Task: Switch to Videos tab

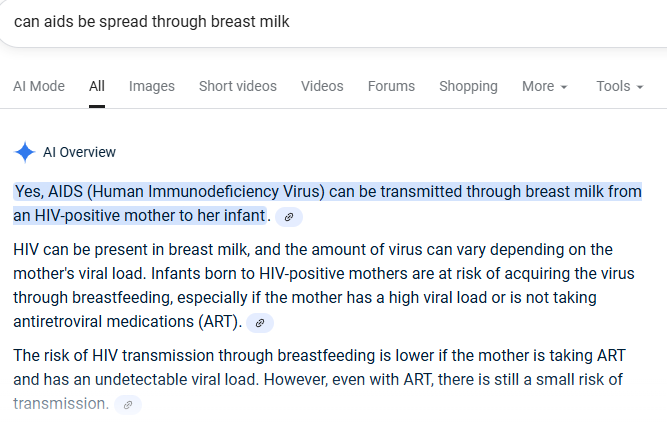Action: [x=322, y=86]
